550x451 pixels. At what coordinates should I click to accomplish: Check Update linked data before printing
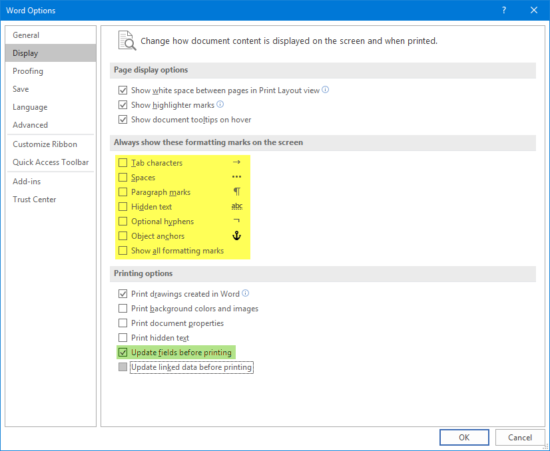tap(122, 367)
